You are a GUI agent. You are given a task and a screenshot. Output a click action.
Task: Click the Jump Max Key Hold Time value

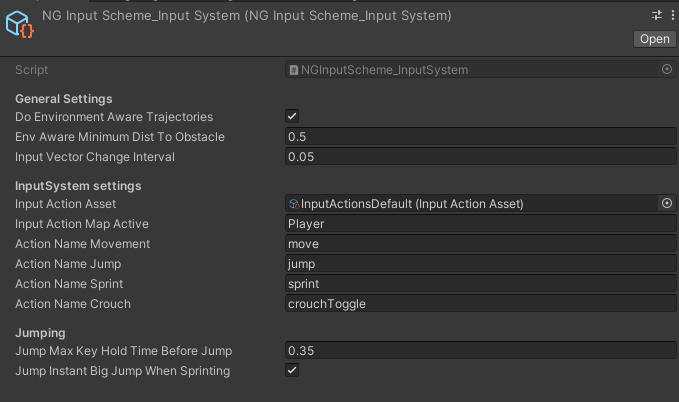(x=480, y=351)
